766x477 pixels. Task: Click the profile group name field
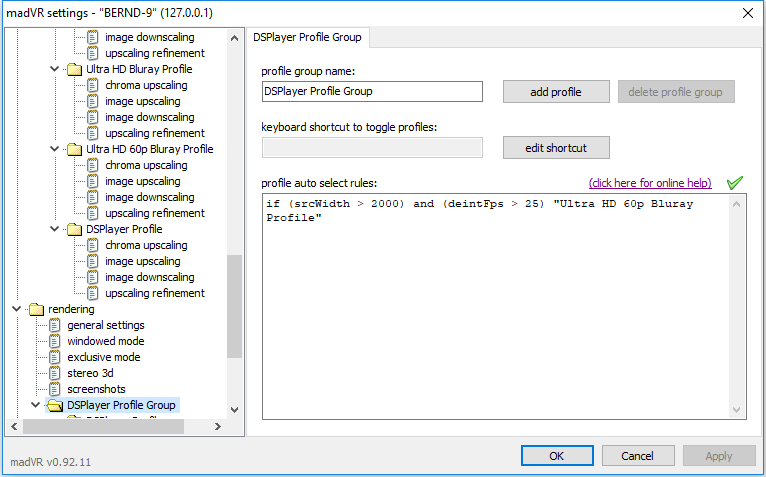click(x=372, y=91)
